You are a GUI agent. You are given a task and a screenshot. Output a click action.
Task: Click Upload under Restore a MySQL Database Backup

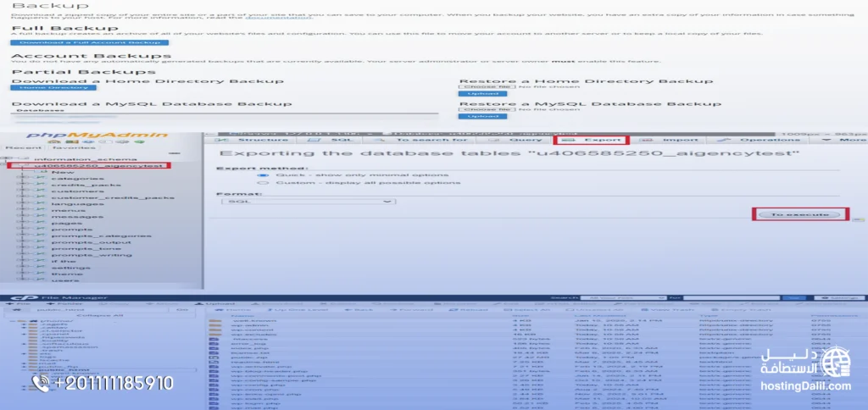[482, 116]
